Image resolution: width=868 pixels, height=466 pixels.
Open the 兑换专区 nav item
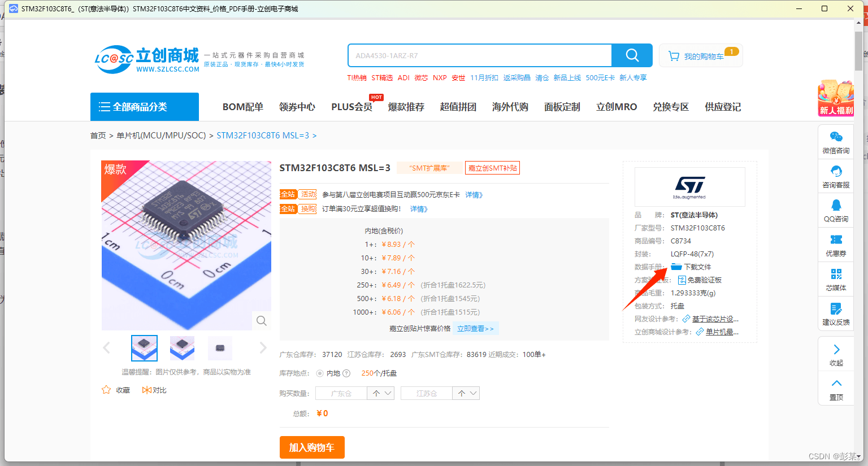coord(671,107)
